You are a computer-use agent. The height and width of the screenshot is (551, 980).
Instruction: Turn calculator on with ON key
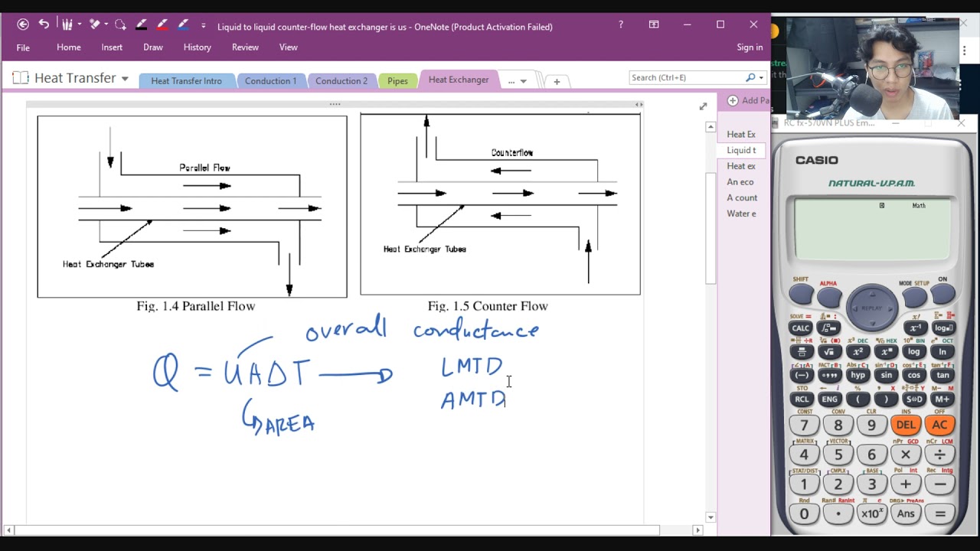(942, 294)
